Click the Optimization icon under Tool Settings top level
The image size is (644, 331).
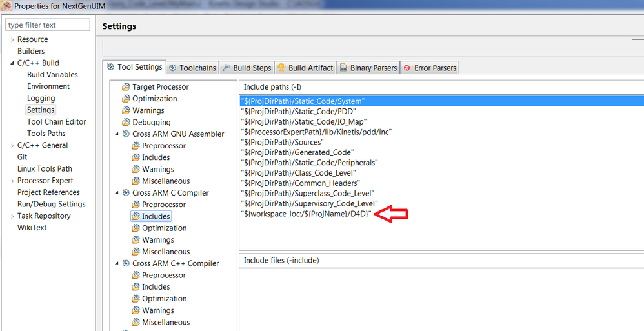(126, 99)
